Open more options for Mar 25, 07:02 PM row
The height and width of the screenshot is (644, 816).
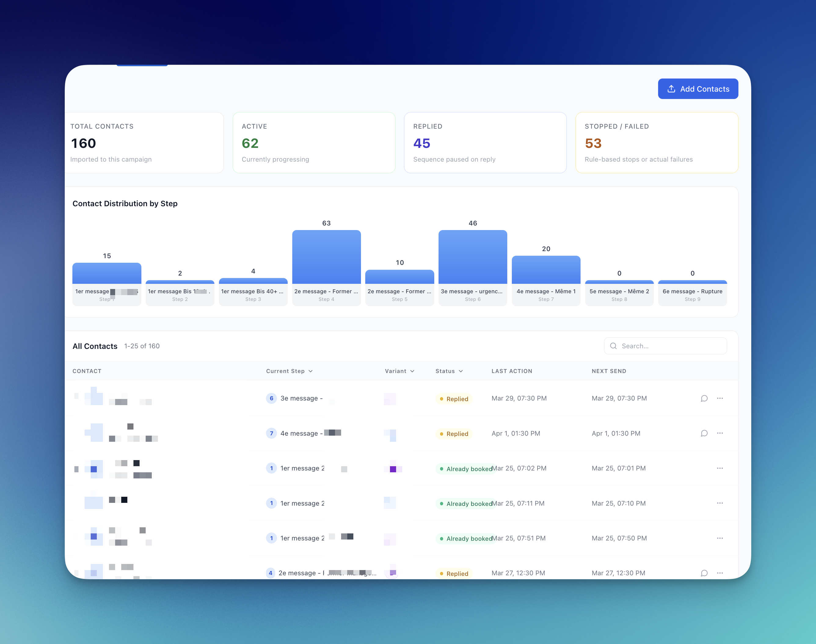click(719, 468)
